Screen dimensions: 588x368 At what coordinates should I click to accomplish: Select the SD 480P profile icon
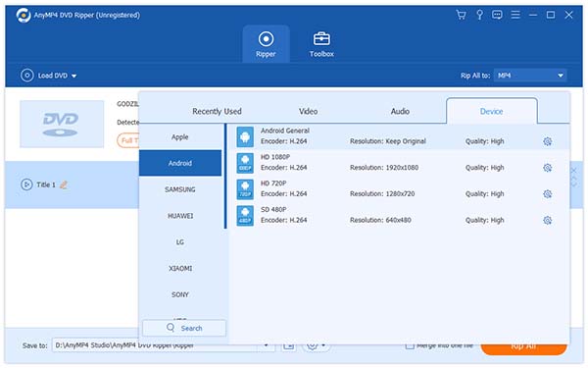tap(245, 216)
